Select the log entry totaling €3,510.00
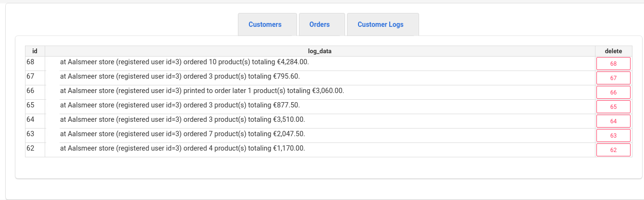Image resolution: width=644 pixels, height=200 pixels. 182,119
